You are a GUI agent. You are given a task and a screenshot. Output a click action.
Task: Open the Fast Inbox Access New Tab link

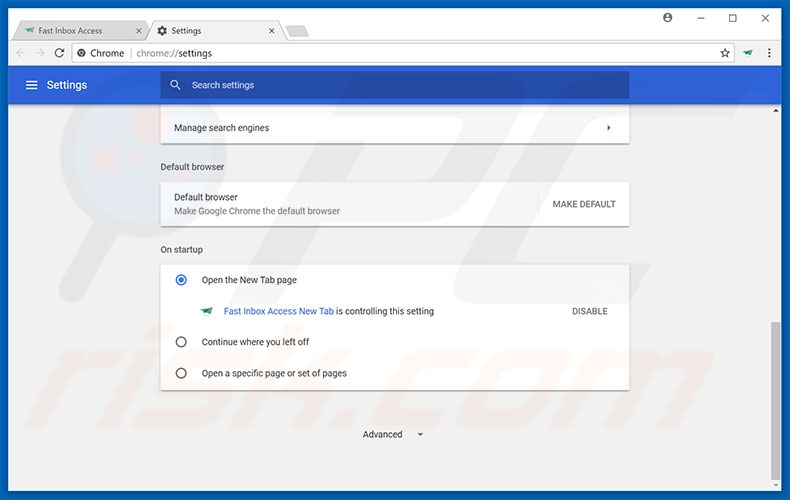coord(279,311)
